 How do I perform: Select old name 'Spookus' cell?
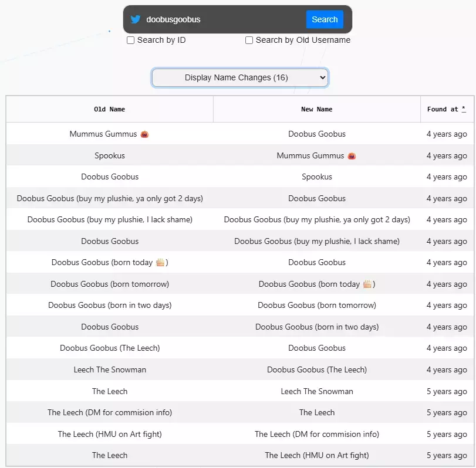tap(110, 155)
